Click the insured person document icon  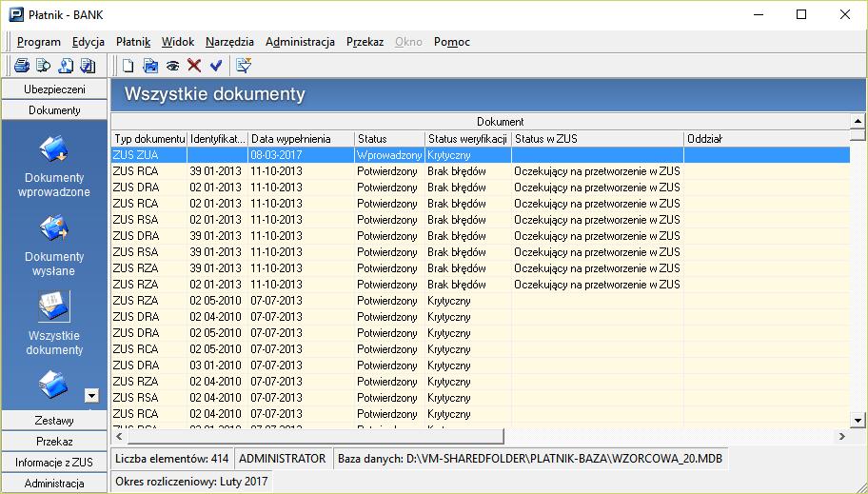pyautogui.click(x=66, y=66)
